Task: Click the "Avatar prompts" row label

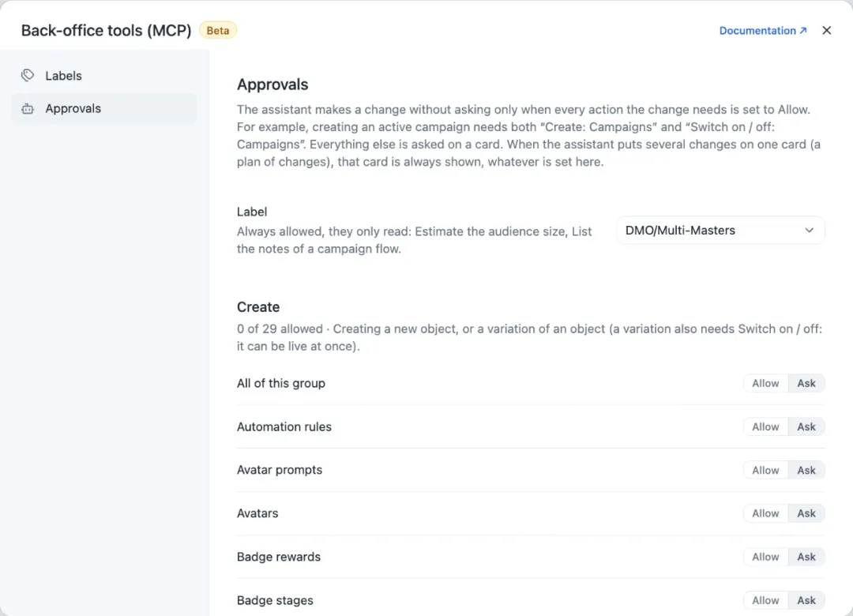Action: pos(279,470)
